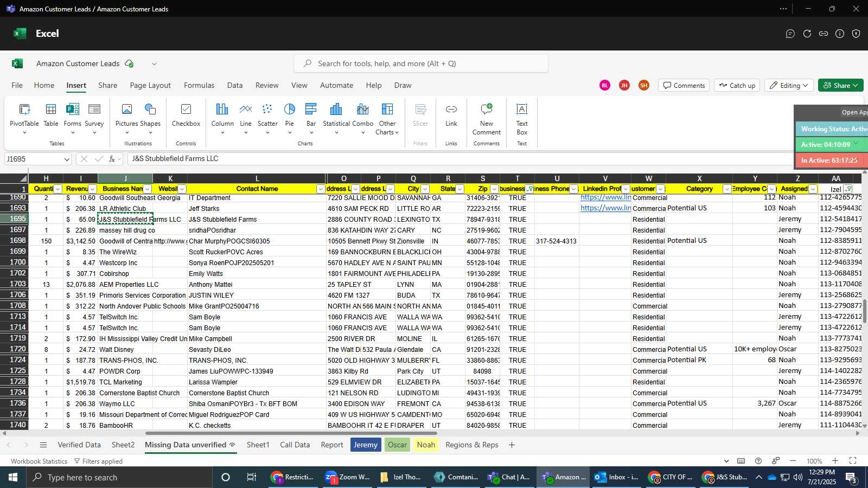868x488 pixels.
Task: Select row header 1698
Action: coord(14,241)
